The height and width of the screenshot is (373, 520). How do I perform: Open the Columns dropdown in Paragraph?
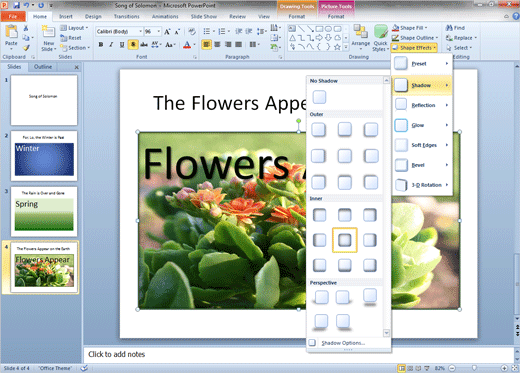254,45
